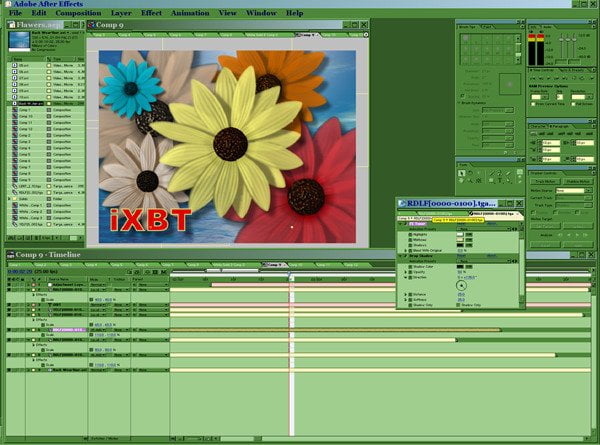Pick the Hand tool in Tools palette

coord(461,181)
